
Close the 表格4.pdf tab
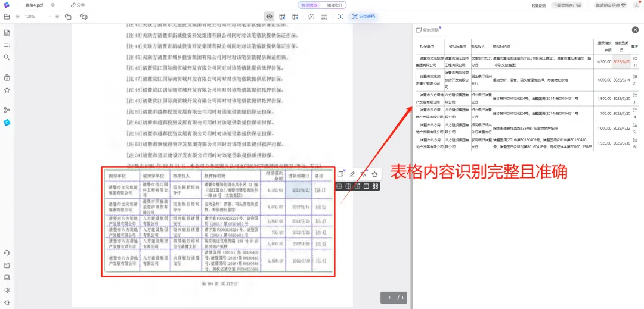tap(53, 5)
